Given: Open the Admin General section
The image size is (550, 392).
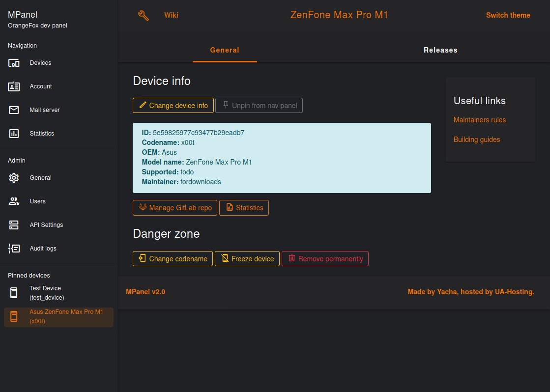Looking at the screenshot, I should 59,178.
